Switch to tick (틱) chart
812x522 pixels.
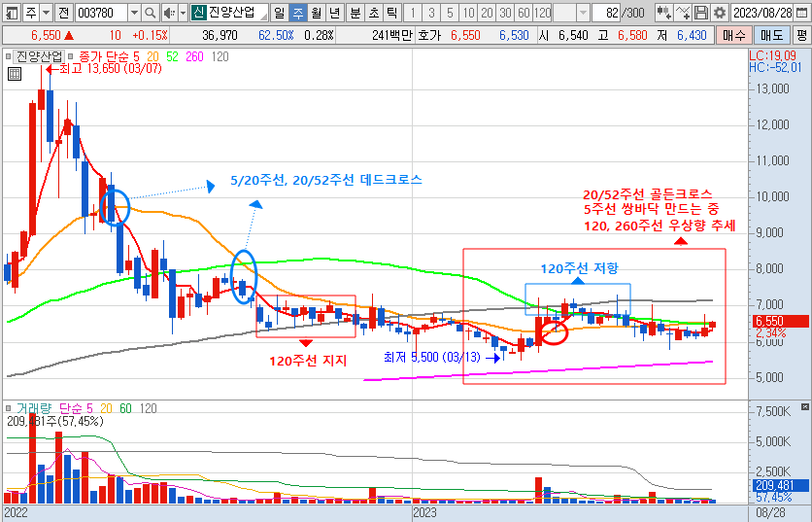(x=392, y=13)
